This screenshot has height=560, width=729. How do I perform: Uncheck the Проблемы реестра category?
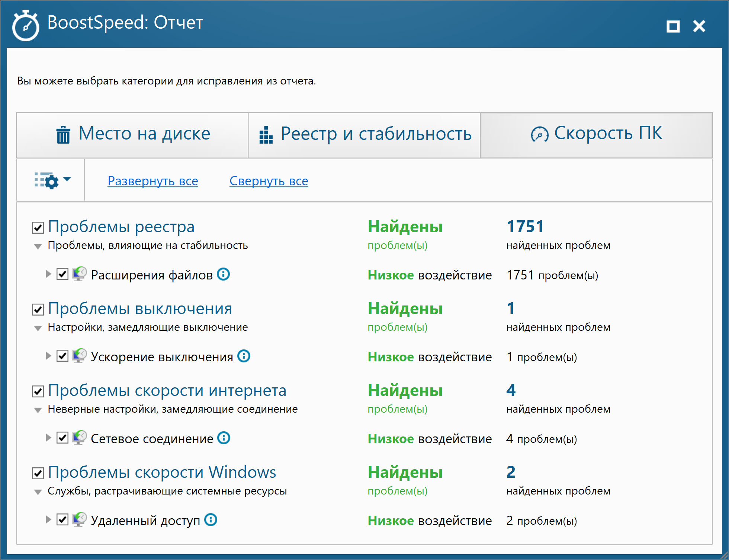pos(38,227)
